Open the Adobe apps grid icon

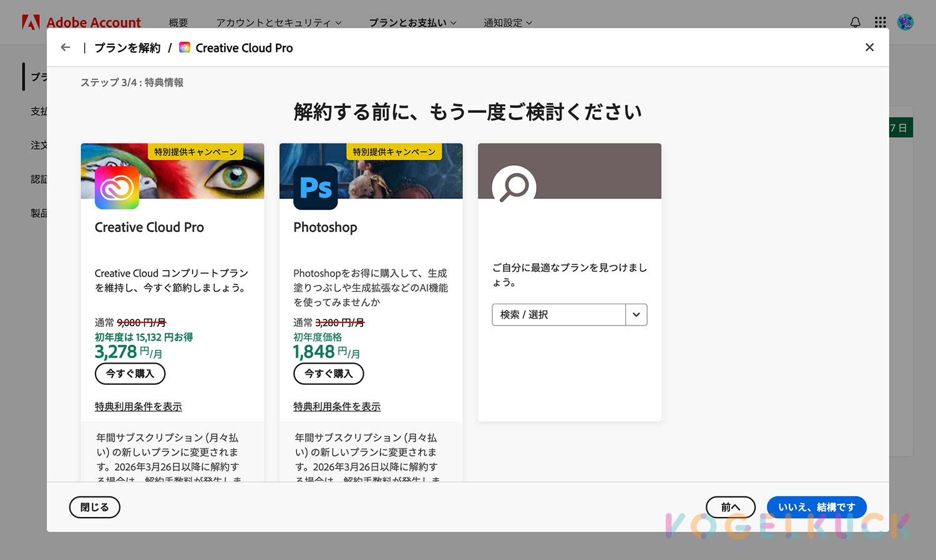coord(880,22)
